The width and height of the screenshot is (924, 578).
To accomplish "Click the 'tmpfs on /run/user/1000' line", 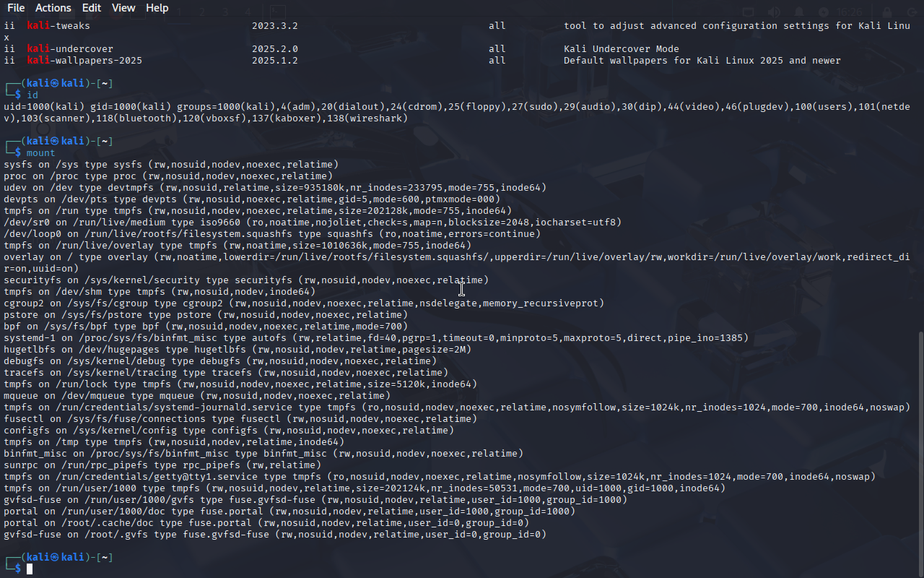I will [x=365, y=488].
